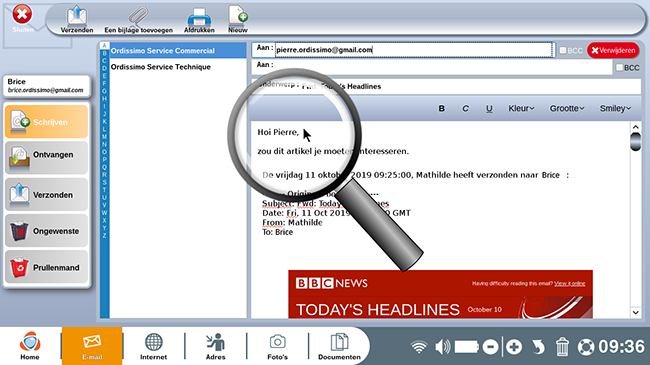The image size is (650, 365).
Task: Open the Documenten app
Action: click(x=339, y=346)
